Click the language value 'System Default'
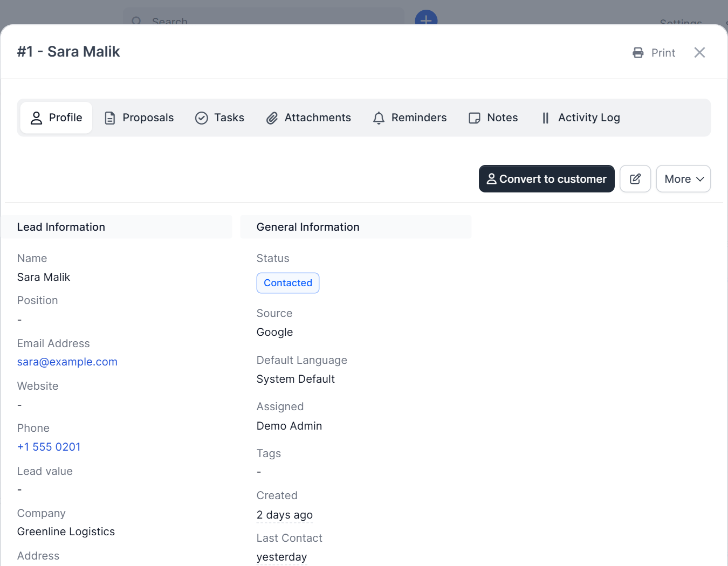This screenshot has height=566, width=728. [x=296, y=379]
